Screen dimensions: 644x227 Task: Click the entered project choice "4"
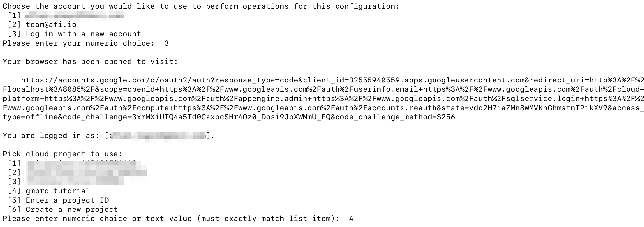pyautogui.click(x=351, y=219)
